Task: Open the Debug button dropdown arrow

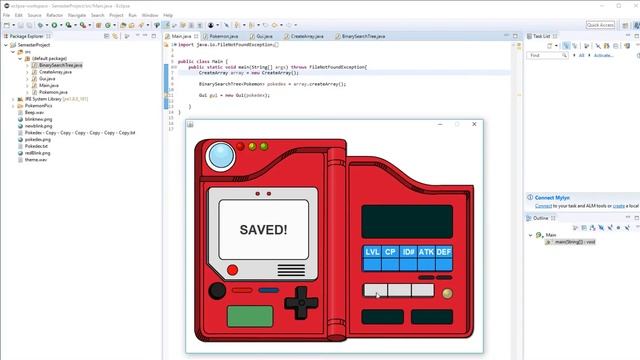Action: click(x=47, y=25)
